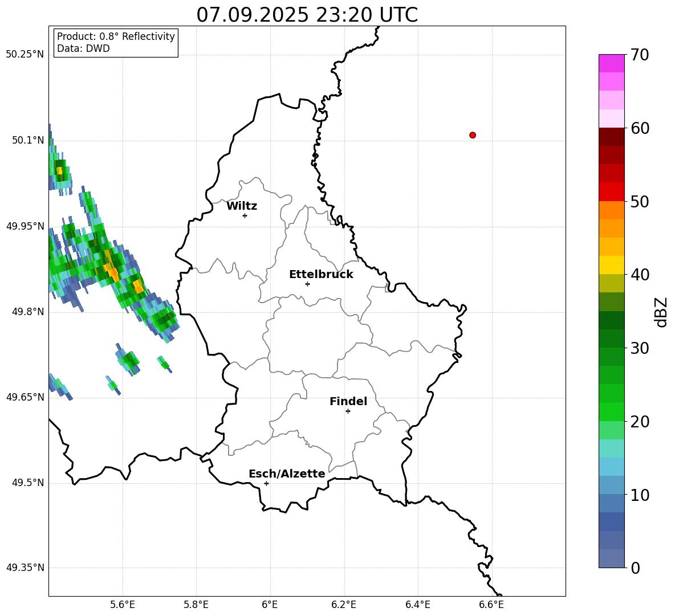
Task: Click the Esch/Alzette station cross marker
Action: [266, 483]
